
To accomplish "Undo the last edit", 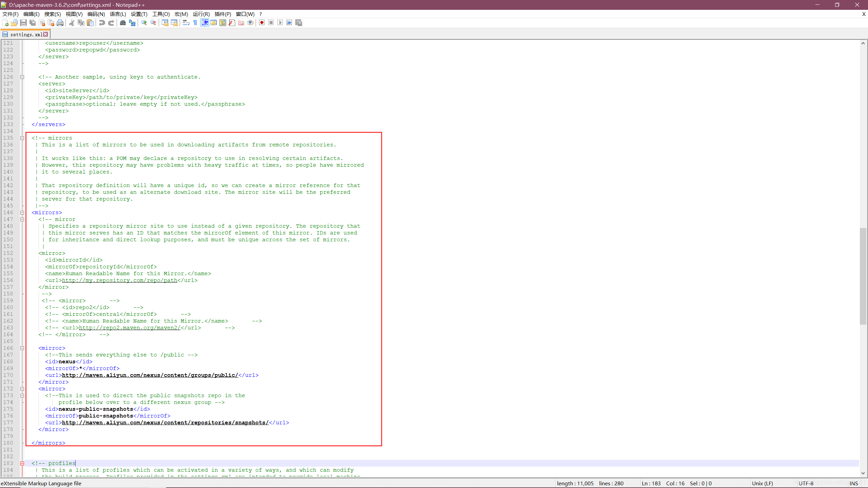I will point(101,23).
